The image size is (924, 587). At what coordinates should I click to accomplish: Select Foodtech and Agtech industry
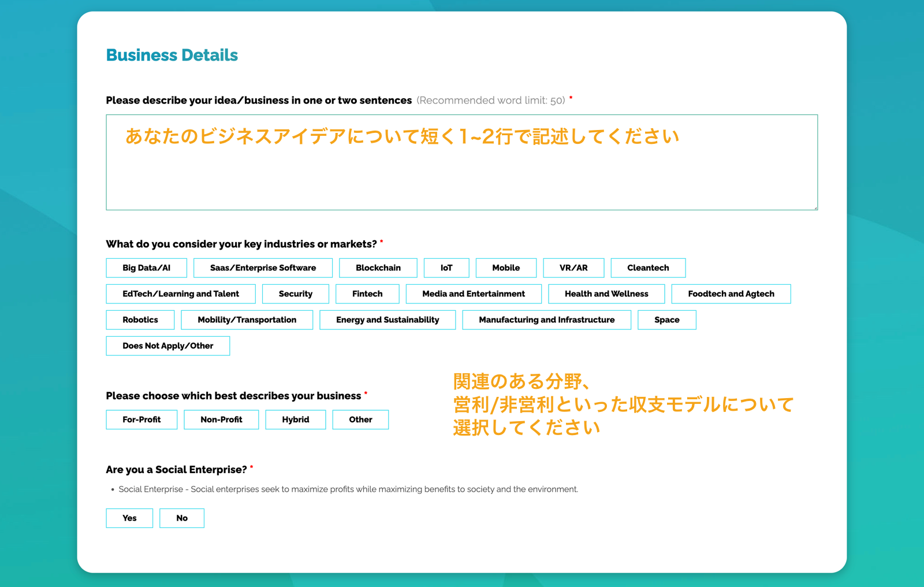[x=731, y=294]
